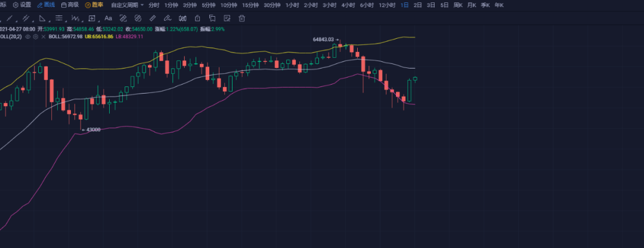Select the rectangle annotation tool
Screen dimensions: 644x248
click(92, 18)
